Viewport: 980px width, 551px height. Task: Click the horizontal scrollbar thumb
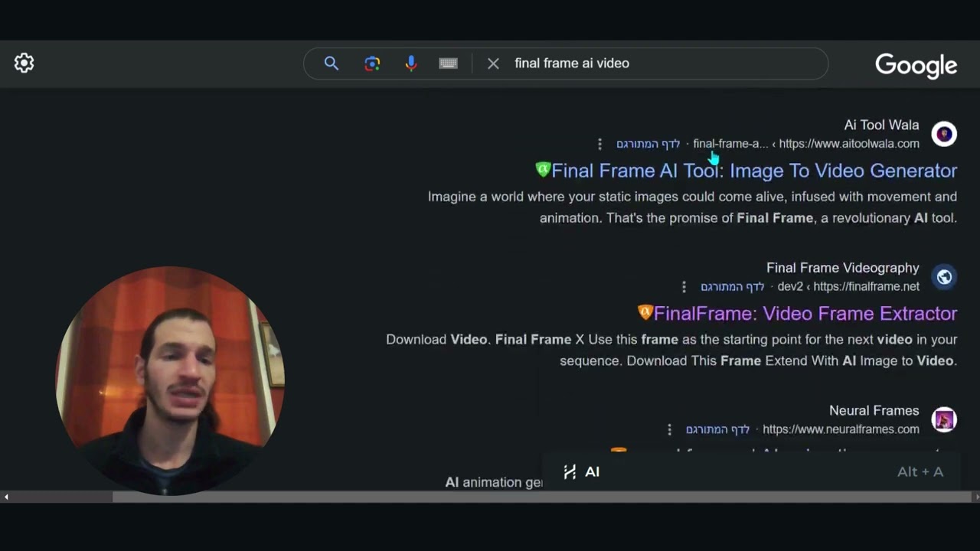coord(541,497)
